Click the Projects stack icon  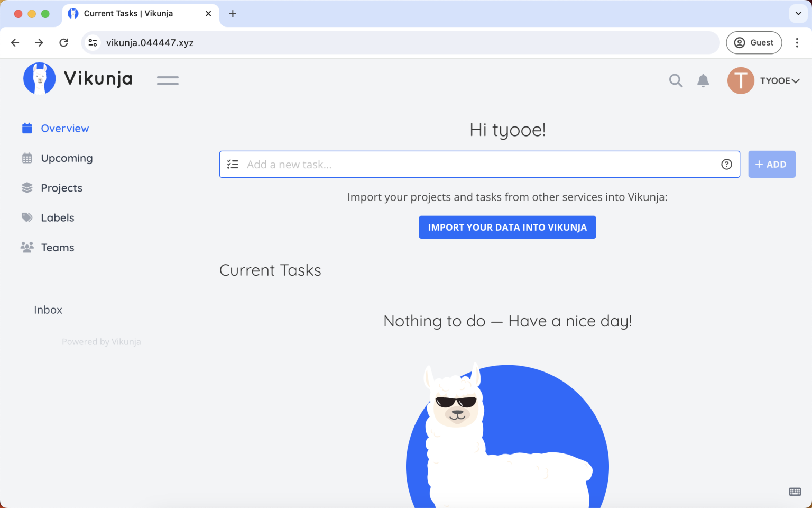(27, 187)
